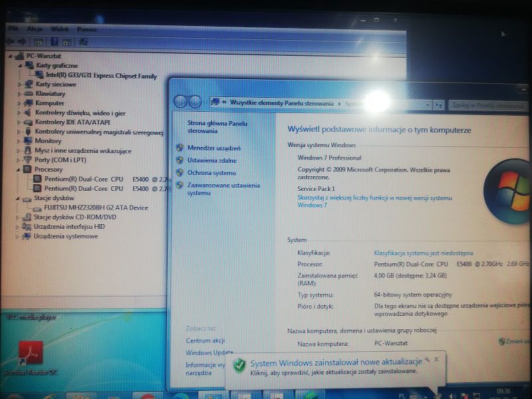Click the back arrow in Device Manager toolbar
Image resolution: width=532 pixels, height=399 pixels.
(x=10, y=41)
